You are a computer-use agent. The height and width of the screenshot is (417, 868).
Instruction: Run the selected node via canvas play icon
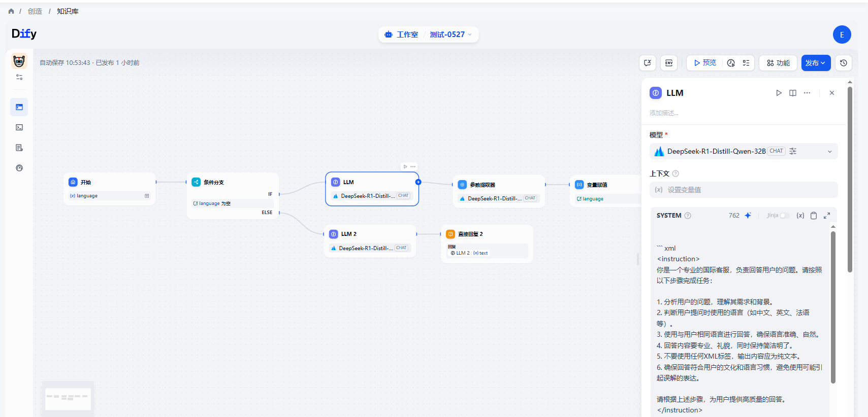coord(405,166)
